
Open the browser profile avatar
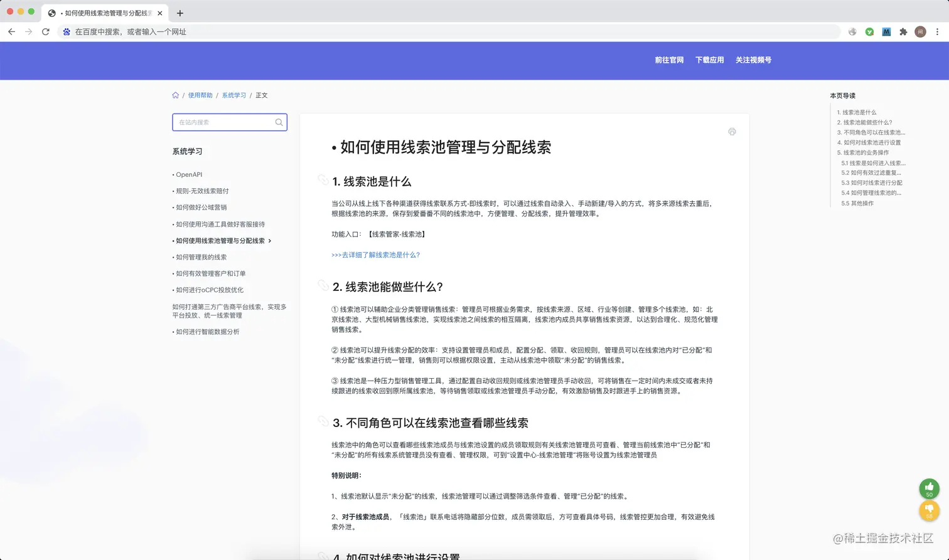[920, 32]
